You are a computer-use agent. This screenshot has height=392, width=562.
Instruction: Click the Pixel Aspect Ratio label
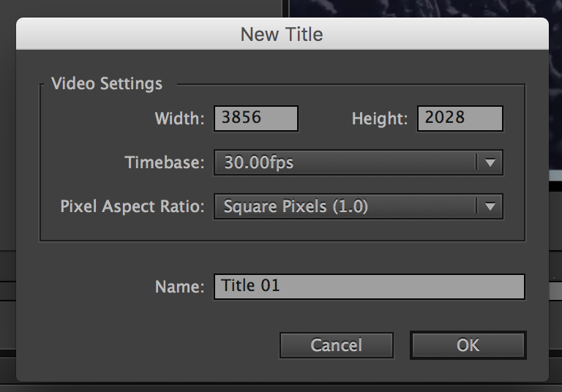tap(132, 207)
